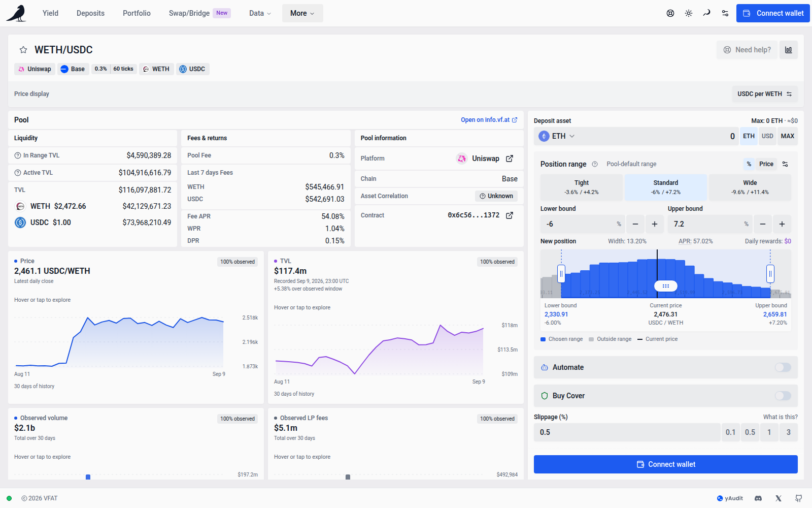Click the yAudit footer link
The width and height of the screenshot is (812, 508).
click(x=730, y=498)
